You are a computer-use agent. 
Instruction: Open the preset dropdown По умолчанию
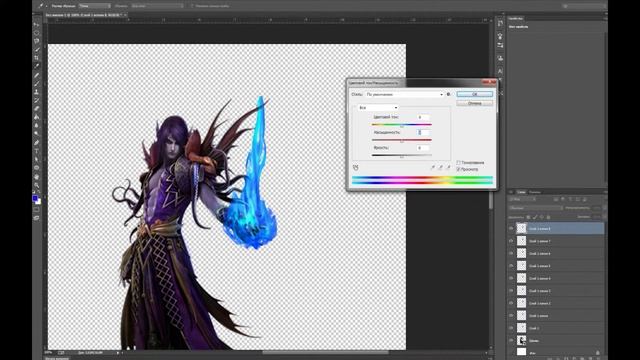pos(404,94)
